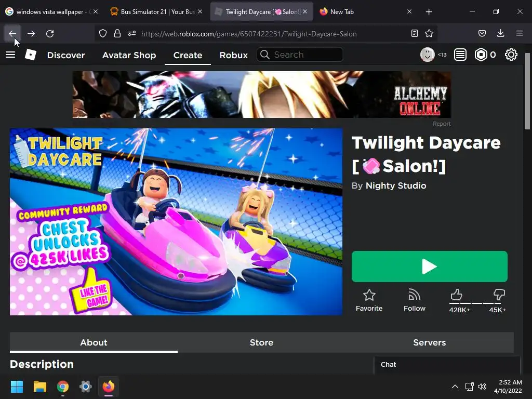The width and height of the screenshot is (532, 399).
Task: Open the tracking protection shield icon
Action: tap(103, 33)
